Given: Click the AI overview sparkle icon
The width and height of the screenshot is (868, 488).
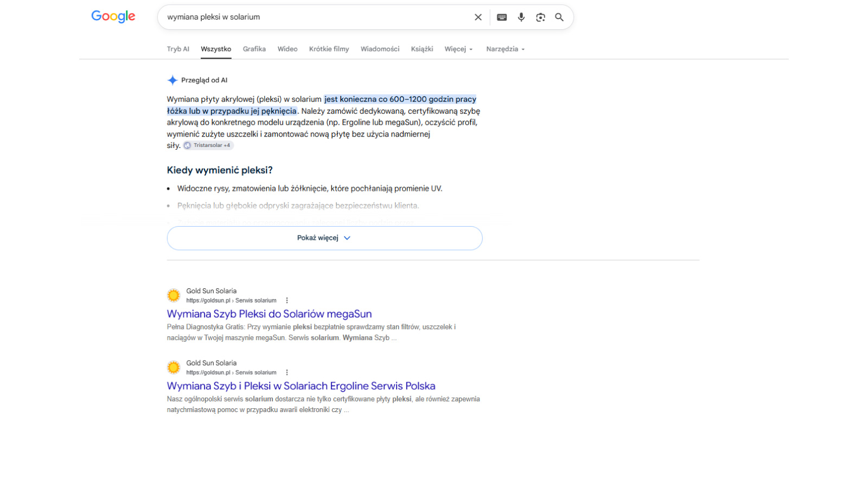Looking at the screenshot, I should click(173, 80).
